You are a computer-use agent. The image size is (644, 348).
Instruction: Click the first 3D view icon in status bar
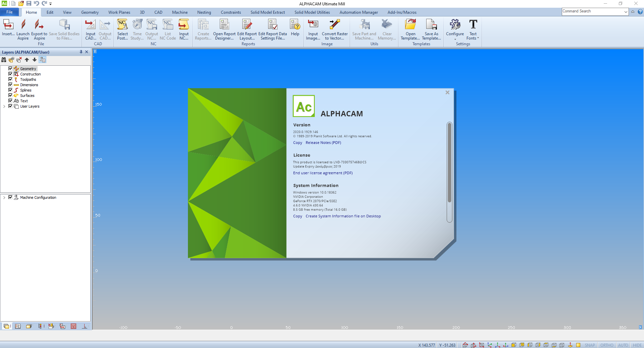(x=465, y=345)
